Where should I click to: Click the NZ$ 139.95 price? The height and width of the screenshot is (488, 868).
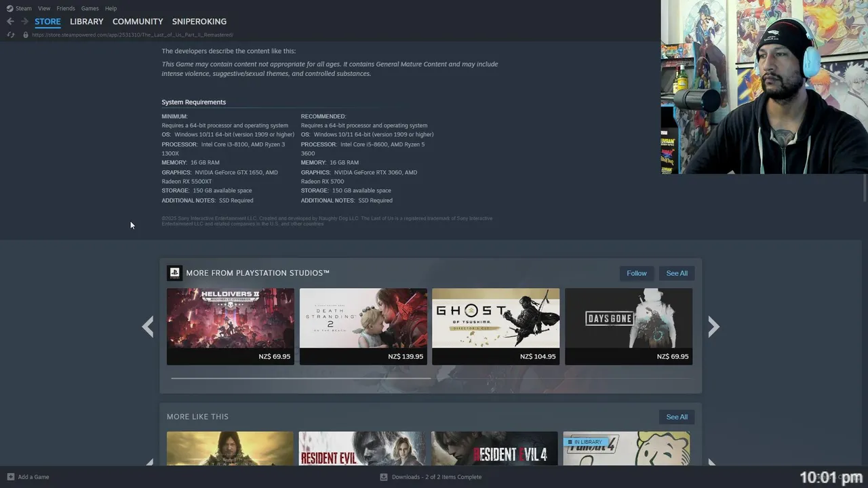coord(406,357)
